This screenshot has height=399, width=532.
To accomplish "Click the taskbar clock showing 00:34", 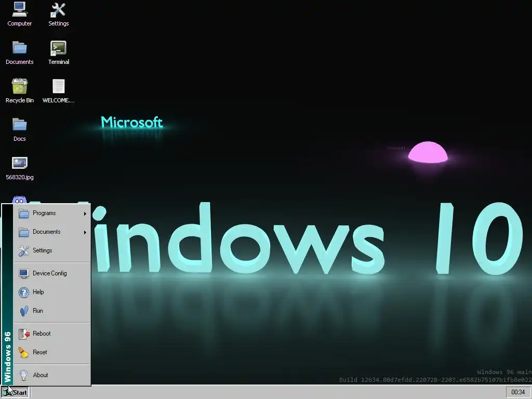I will click(x=518, y=392).
